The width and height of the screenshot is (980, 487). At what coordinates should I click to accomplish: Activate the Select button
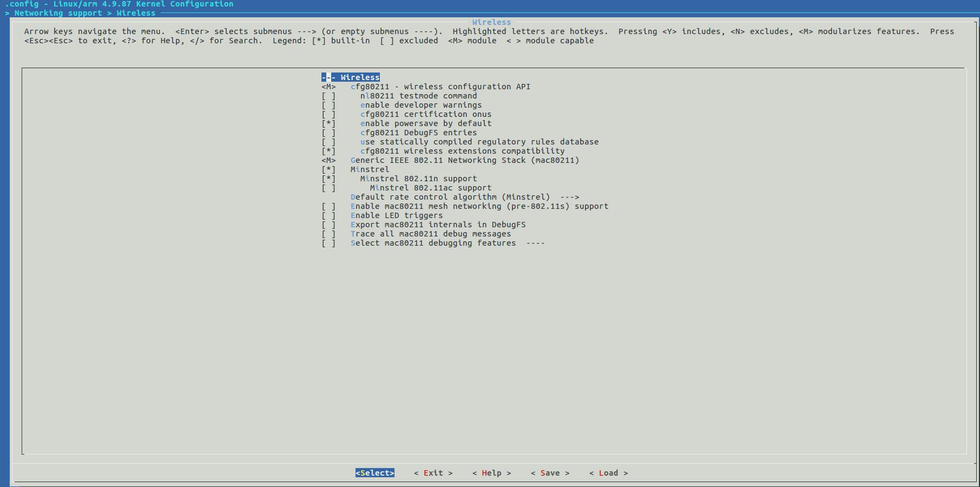pyautogui.click(x=375, y=473)
